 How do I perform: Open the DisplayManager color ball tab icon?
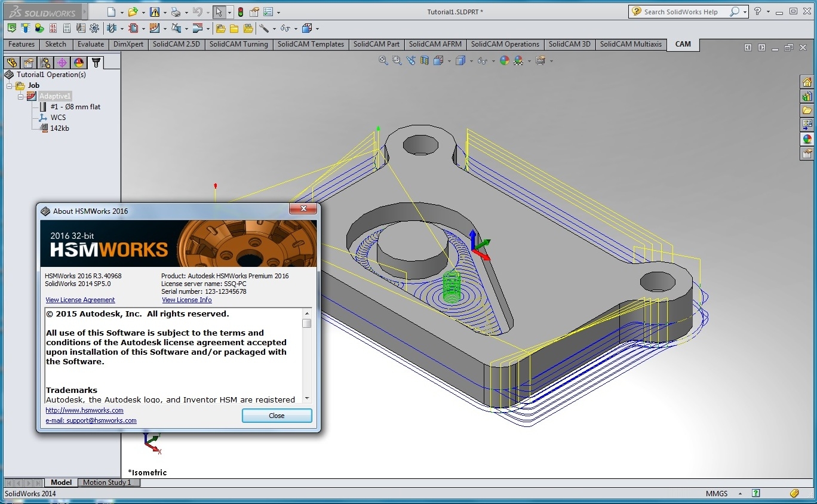(78, 63)
